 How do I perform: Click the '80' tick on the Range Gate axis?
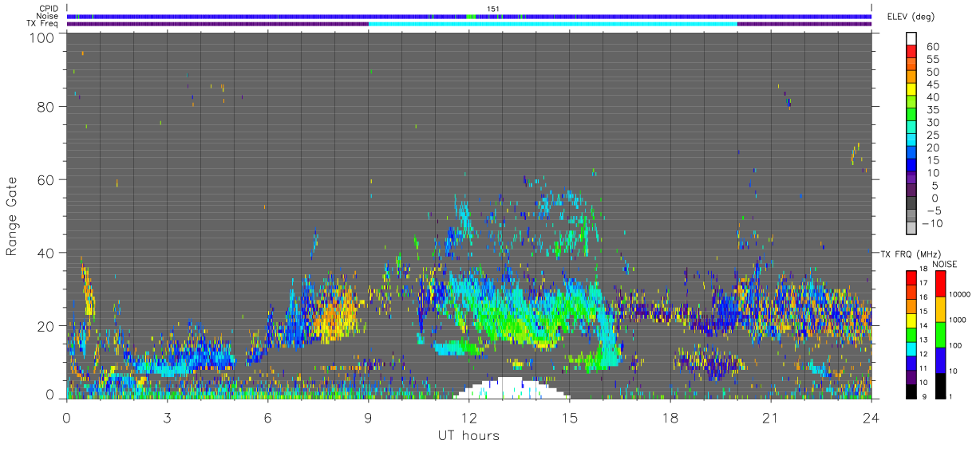(x=48, y=106)
